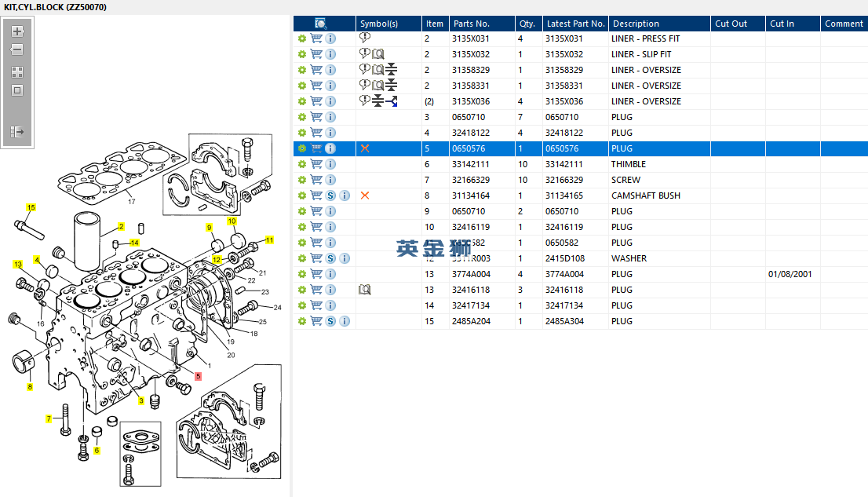Select callout 8 near the bush

click(x=30, y=387)
